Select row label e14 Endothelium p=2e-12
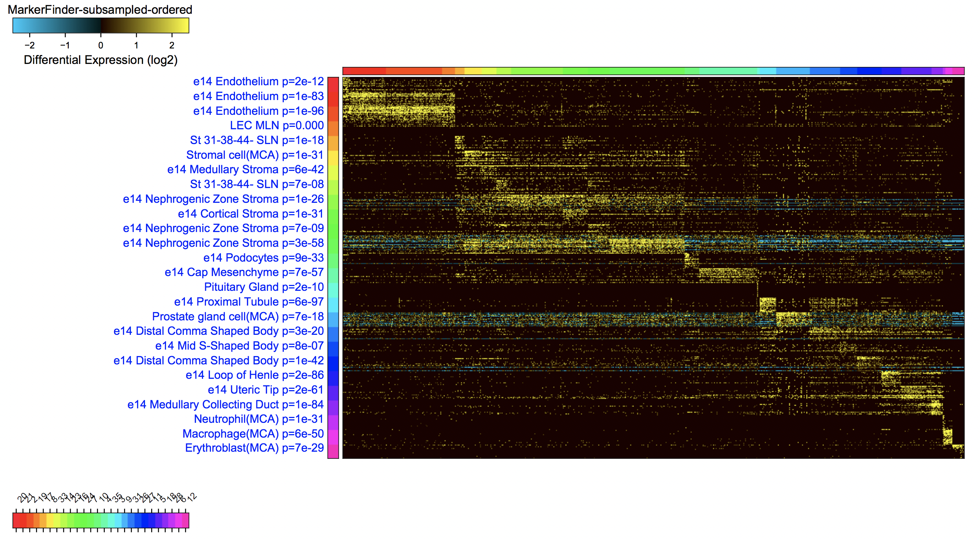Viewport: 980px width, 539px height. point(258,81)
